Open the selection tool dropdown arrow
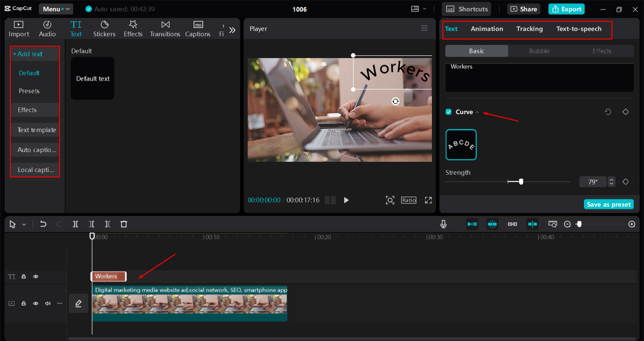The height and width of the screenshot is (341, 644). 24,225
